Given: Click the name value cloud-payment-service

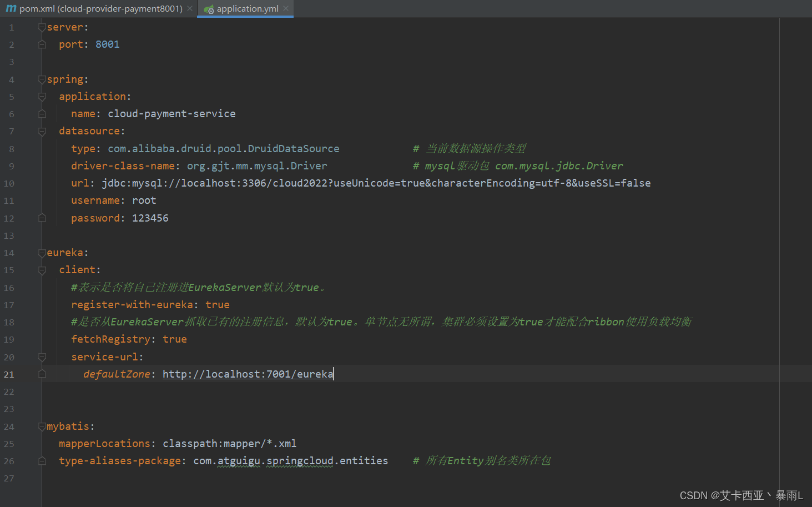Looking at the screenshot, I should click(172, 113).
